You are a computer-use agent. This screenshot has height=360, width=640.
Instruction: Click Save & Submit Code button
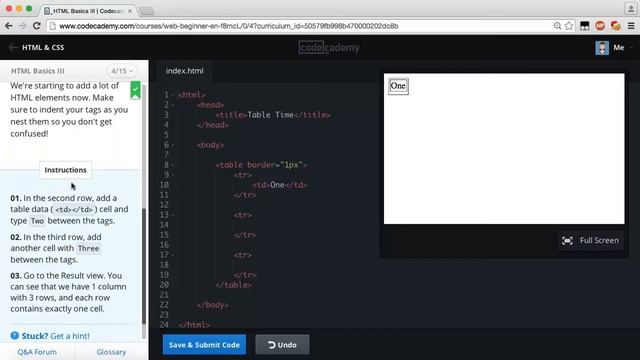(x=204, y=345)
